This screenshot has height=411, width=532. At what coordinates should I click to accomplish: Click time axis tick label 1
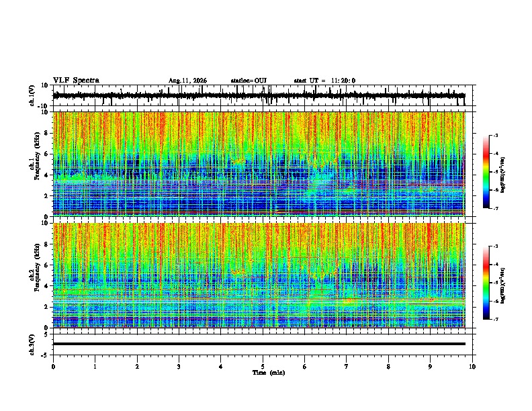point(95,367)
